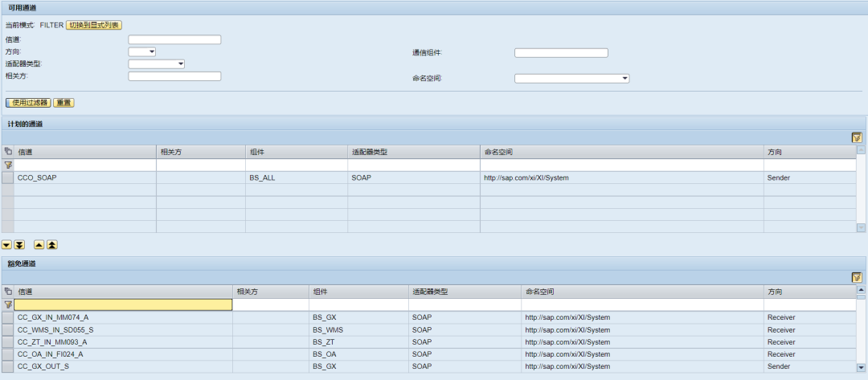Select all rows icon in 计划的通道 table
Viewport: 868px width, 380px height.
click(7, 152)
